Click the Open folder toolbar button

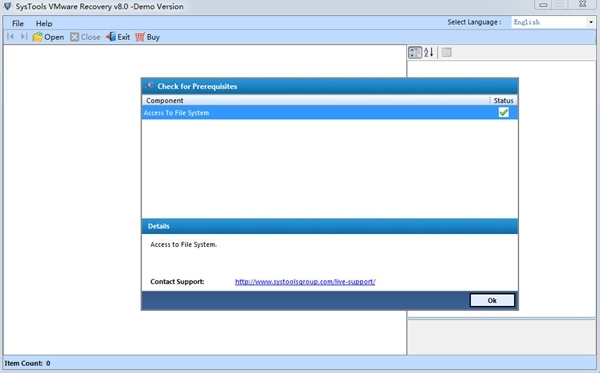click(x=48, y=37)
